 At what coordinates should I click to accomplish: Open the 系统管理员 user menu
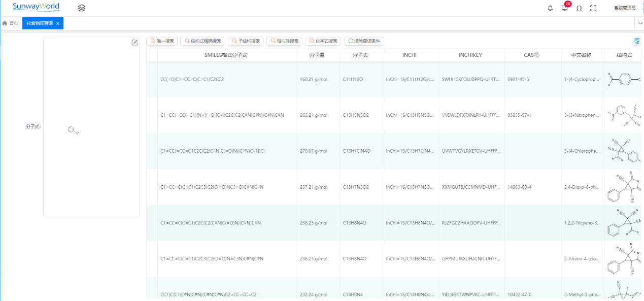[x=624, y=8]
